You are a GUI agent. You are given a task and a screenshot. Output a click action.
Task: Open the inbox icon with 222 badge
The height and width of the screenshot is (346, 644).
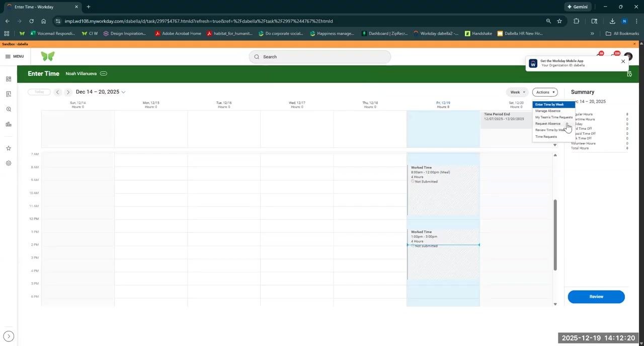[614, 55]
